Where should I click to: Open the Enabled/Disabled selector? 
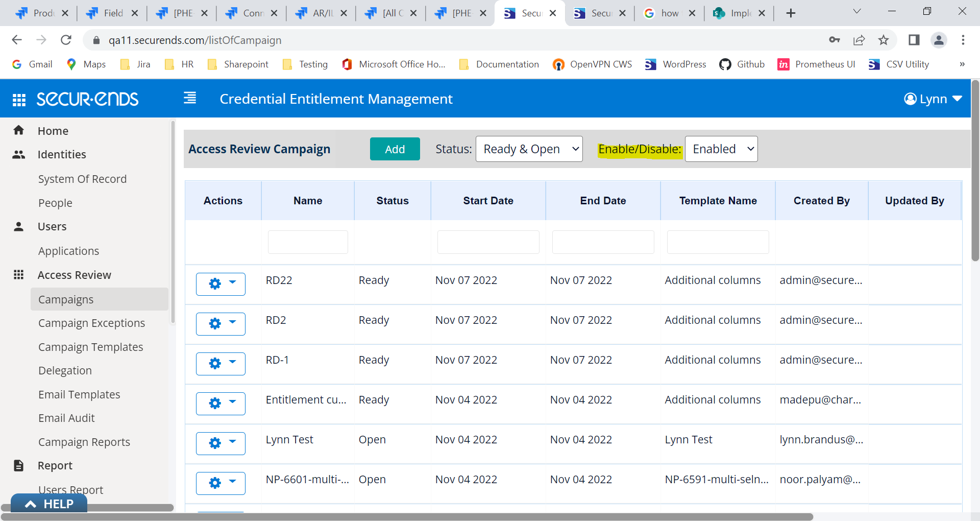click(721, 149)
